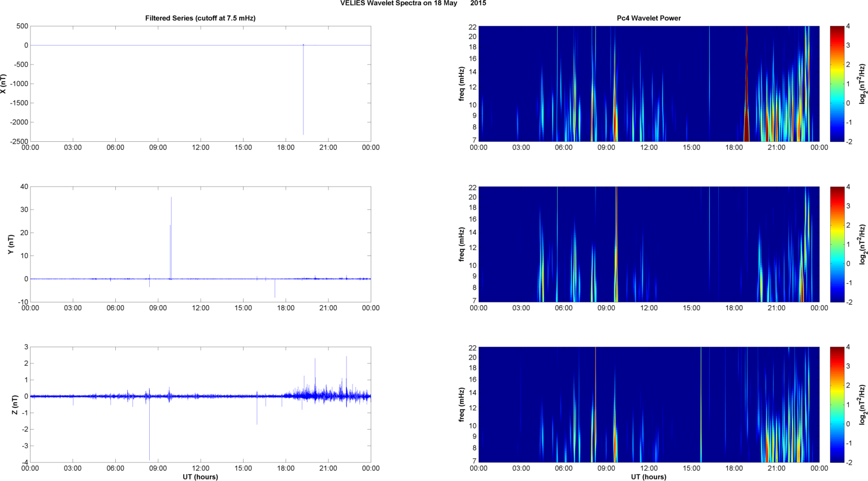The height and width of the screenshot is (481, 868).
Task: Click the 'freq (mHz)' label of middle spectrogram
Action: coord(462,244)
